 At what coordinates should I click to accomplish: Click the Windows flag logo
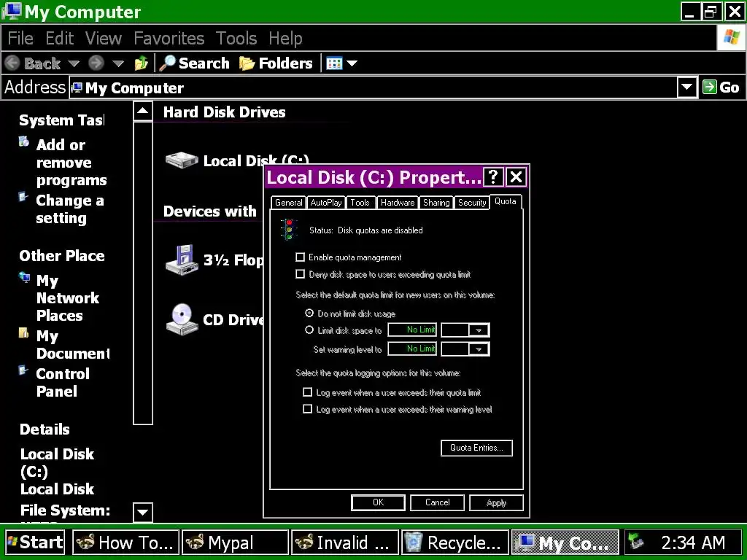click(x=731, y=37)
